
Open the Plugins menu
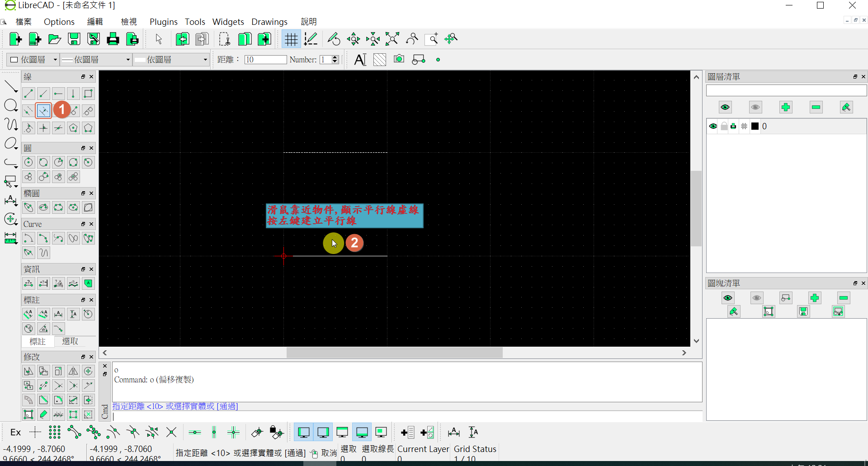pos(164,22)
